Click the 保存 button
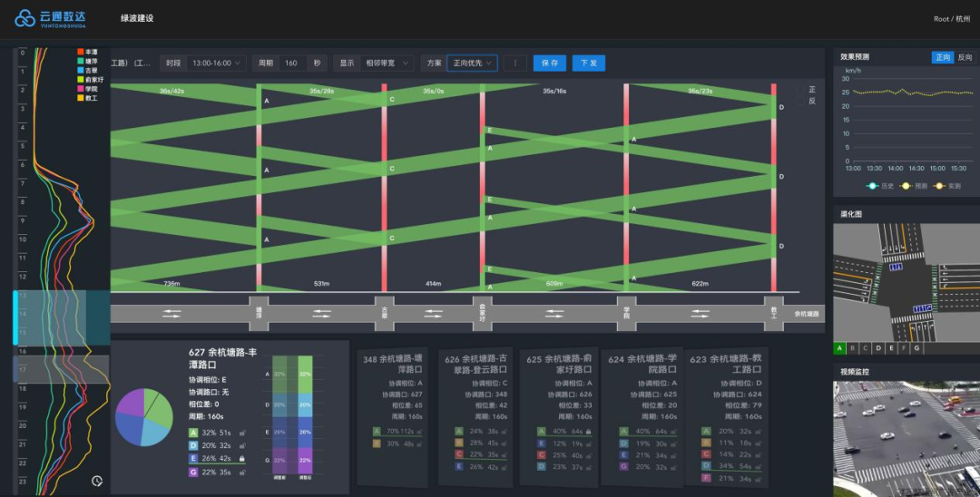Screen dimensions: 980x497 click(x=549, y=63)
